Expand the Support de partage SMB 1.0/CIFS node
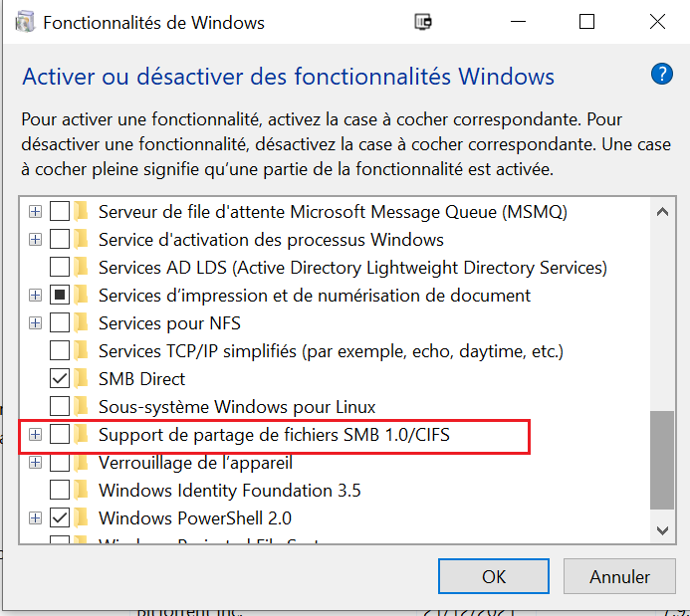This screenshot has height=616, width=690. click(35, 435)
